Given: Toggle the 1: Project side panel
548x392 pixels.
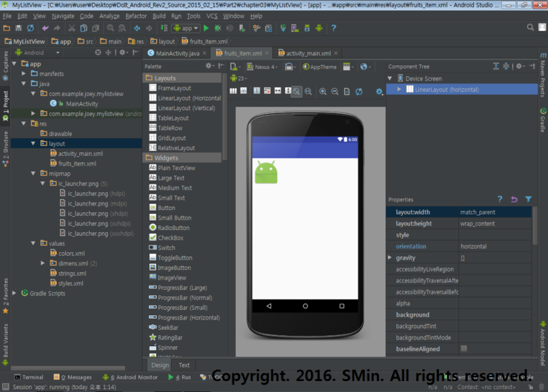Looking at the screenshot, I should pos(5,106).
